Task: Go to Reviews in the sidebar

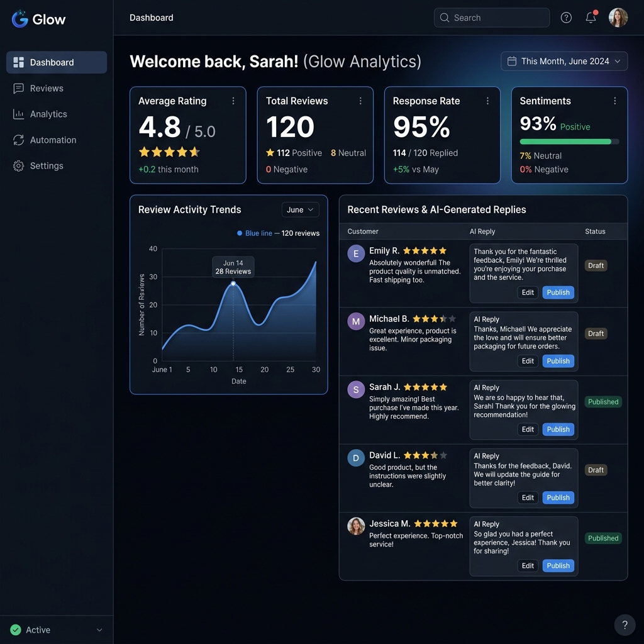Action: (x=57, y=88)
